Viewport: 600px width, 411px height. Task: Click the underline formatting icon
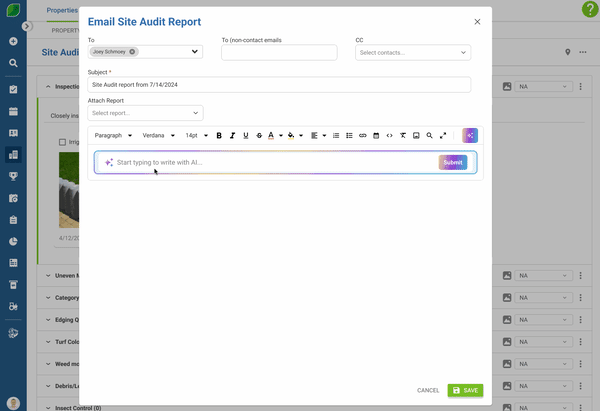pyautogui.click(x=246, y=135)
